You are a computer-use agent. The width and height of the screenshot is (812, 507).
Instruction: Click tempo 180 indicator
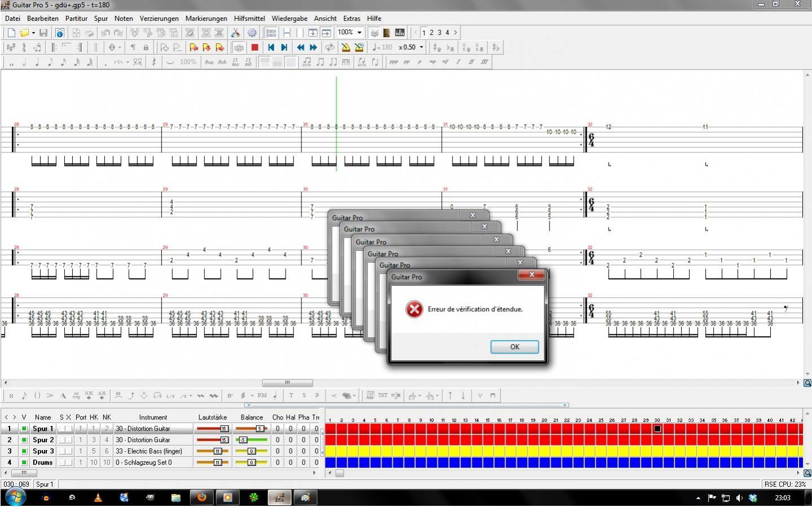(x=383, y=47)
